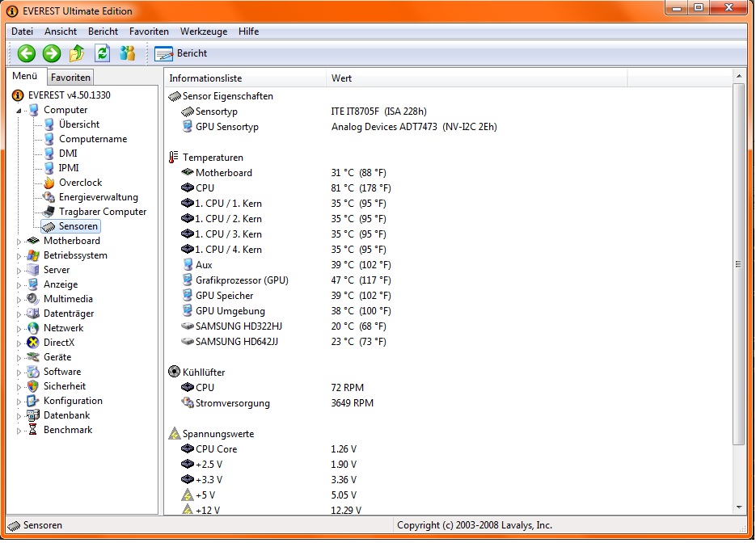Select Übersicht in the tree
The height and width of the screenshot is (543, 756).
coord(79,124)
